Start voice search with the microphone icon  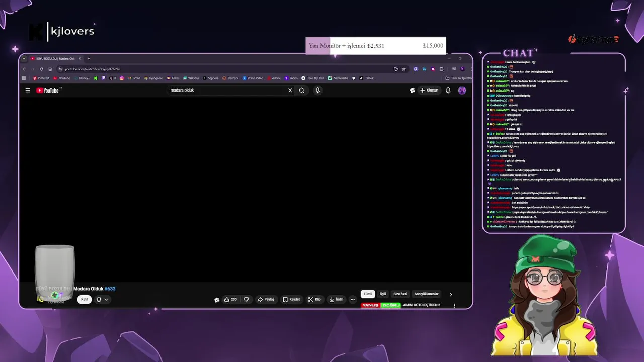click(317, 90)
